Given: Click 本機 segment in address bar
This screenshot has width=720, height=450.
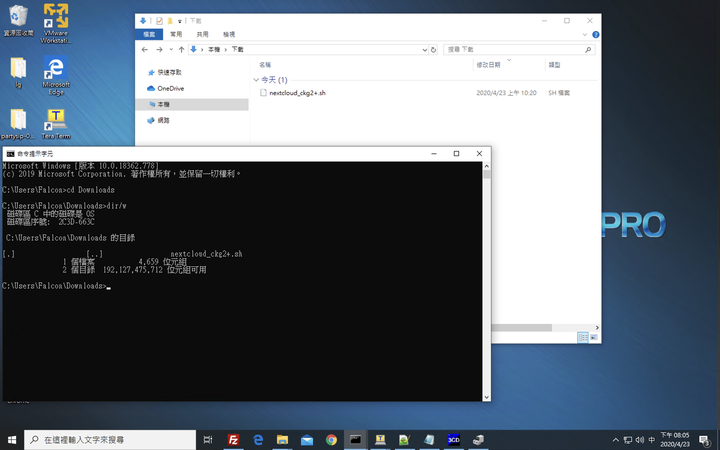Looking at the screenshot, I should 214,50.
